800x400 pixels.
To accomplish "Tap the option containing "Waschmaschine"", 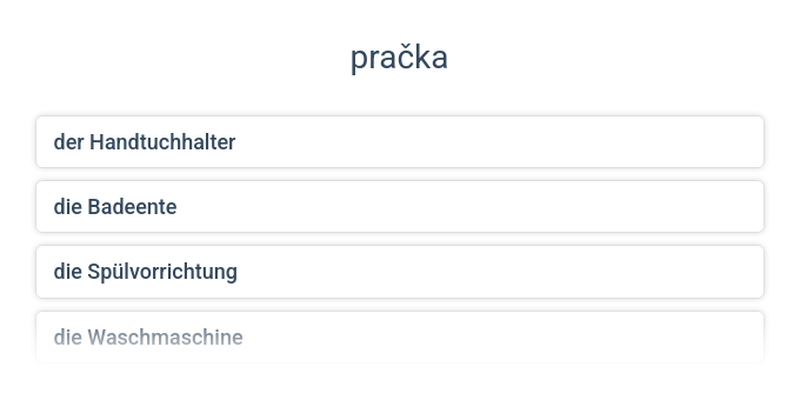I will click(x=400, y=337).
